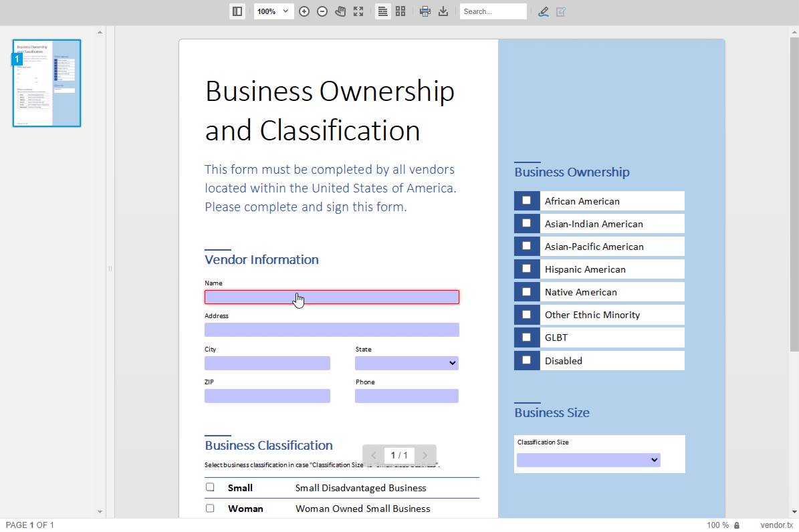Select the page 1 thumbnail
Screen dimensions: 799x532
pos(47,83)
